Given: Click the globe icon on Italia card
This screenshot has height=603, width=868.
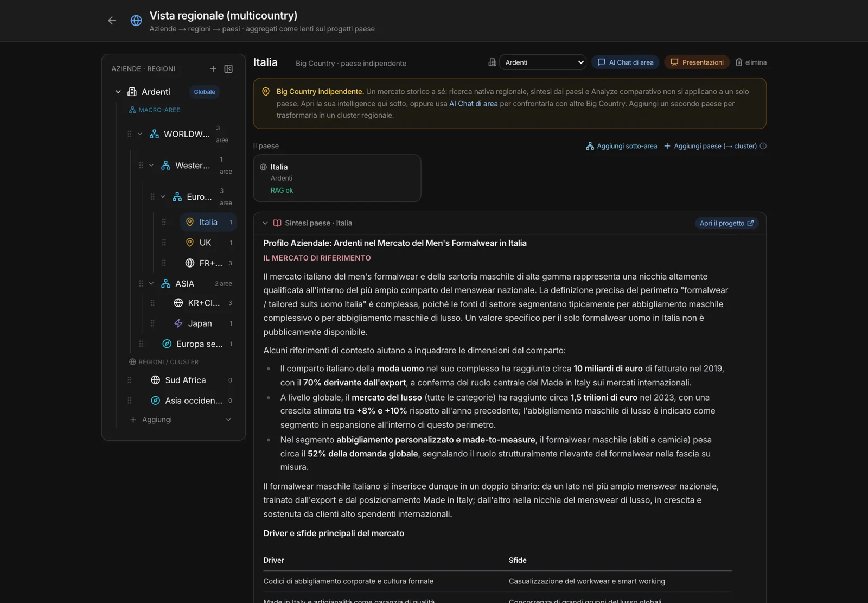Looking at the screenshot, I should pyautogui.click(x=264, y=167).
